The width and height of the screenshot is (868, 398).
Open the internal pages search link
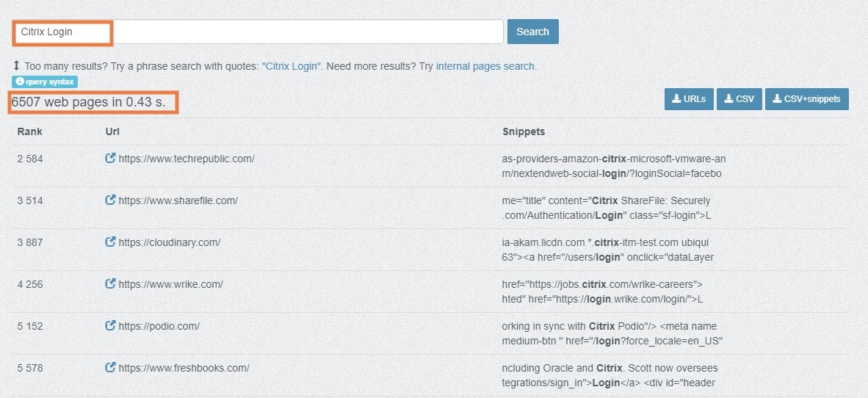point(486,66)
